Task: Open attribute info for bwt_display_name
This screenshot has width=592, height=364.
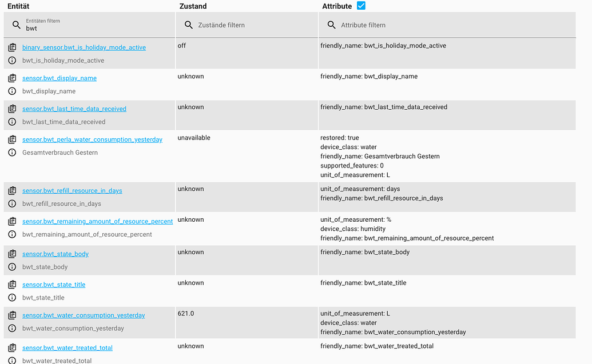Action: (11, 90)
